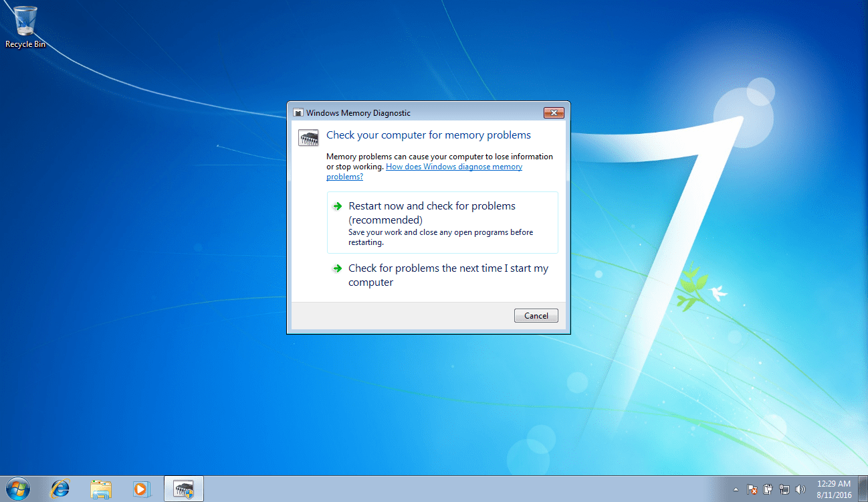The height and width of the screenshot is (502, 868).
Task: Expand the hidden tray icons chevron
Action: coord(736,489)
